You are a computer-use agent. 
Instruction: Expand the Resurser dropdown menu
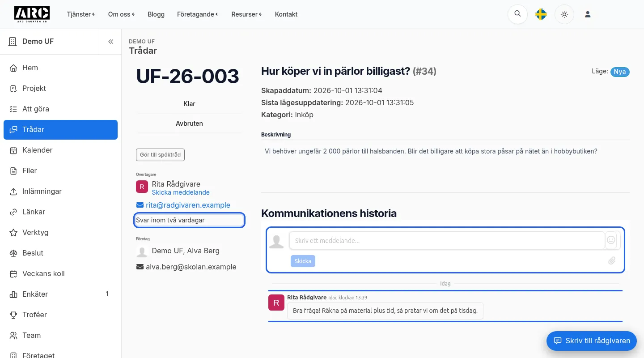click(x=246, y=14)
